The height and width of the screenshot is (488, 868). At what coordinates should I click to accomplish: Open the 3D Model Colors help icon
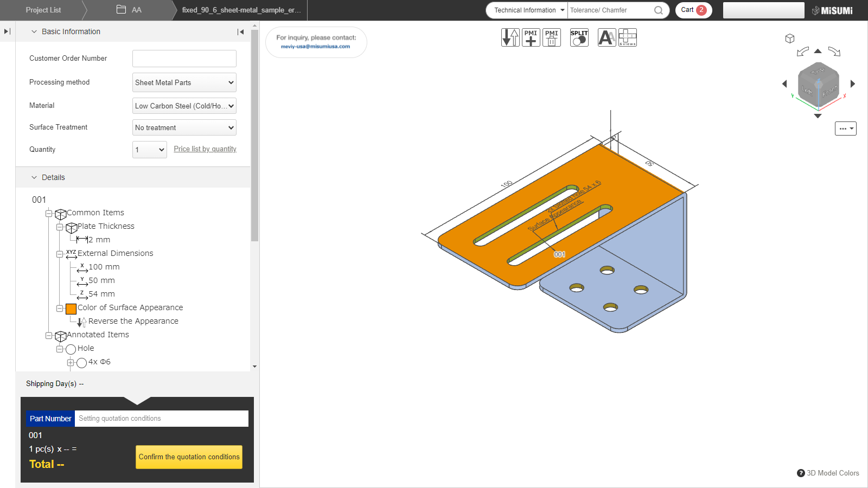pos(801,473)
